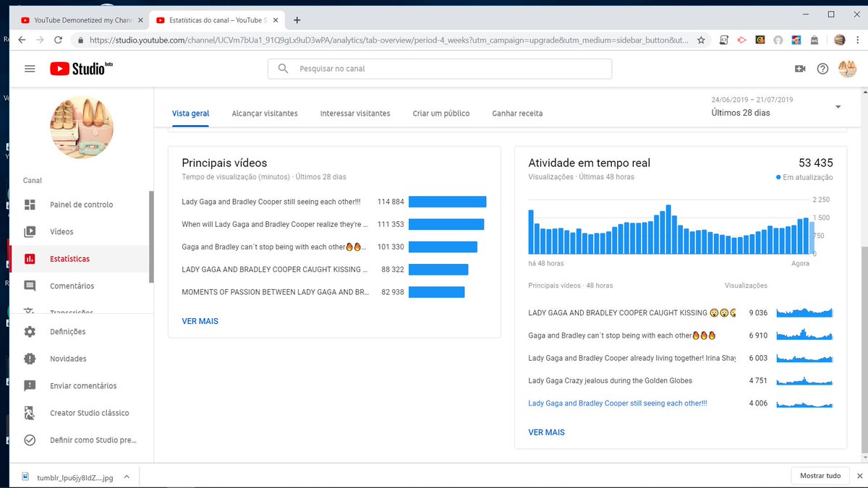Click the black and orange extension icon
Image resolution: width=868 pixels, height=488 pixels.
(x=760, y=40)
